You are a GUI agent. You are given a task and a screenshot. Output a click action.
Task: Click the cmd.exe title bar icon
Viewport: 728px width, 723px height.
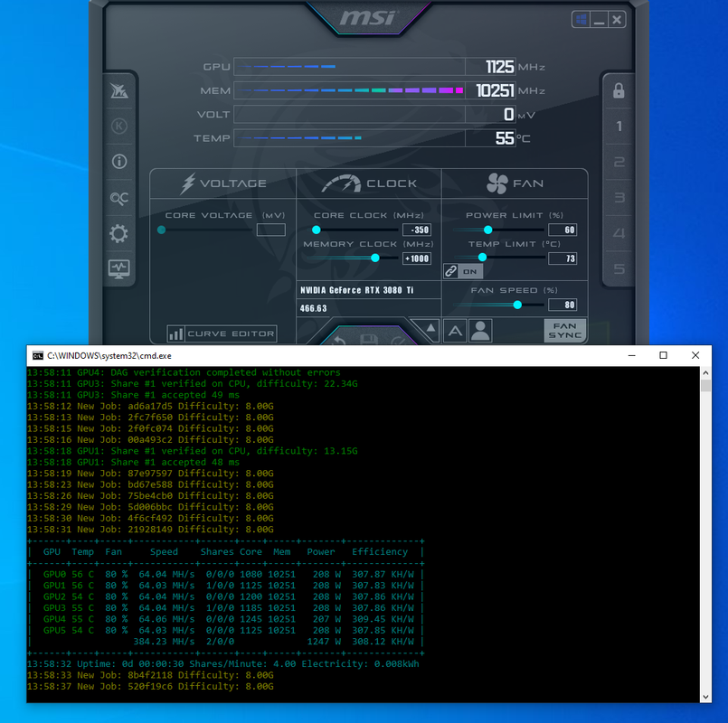[x=38, y=356]
